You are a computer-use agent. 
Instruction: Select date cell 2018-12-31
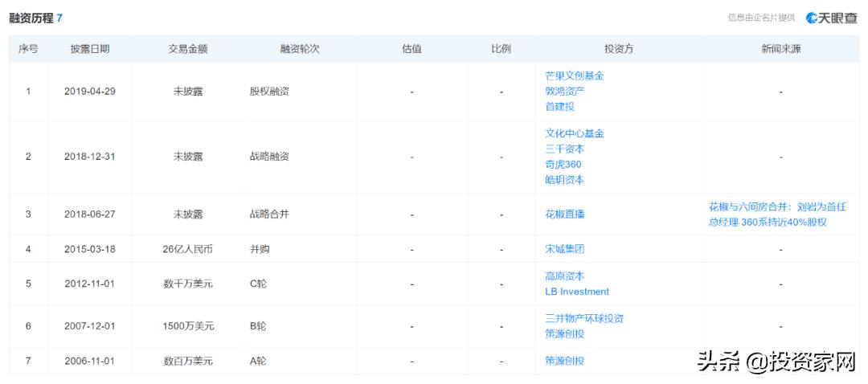point(90,157)
